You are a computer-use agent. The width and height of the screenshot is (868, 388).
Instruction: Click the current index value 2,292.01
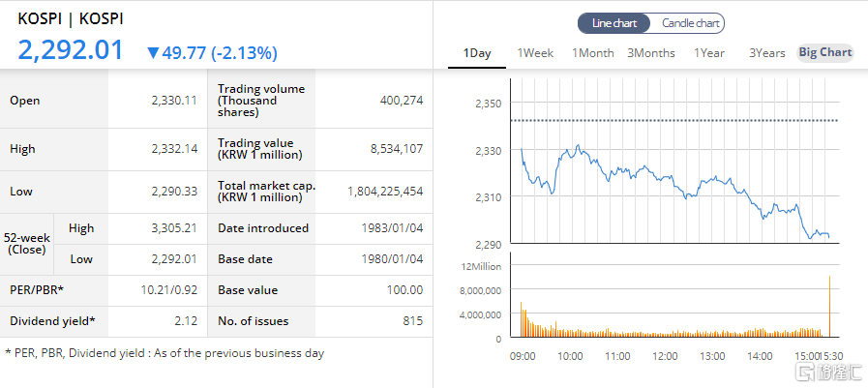tap(71, 49)
